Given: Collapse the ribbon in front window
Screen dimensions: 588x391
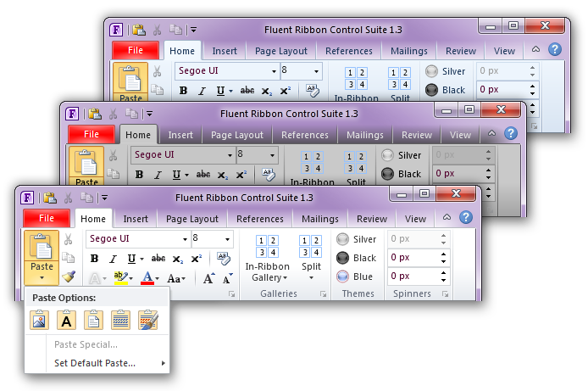Looking at the screenshot, I should 447,217.
